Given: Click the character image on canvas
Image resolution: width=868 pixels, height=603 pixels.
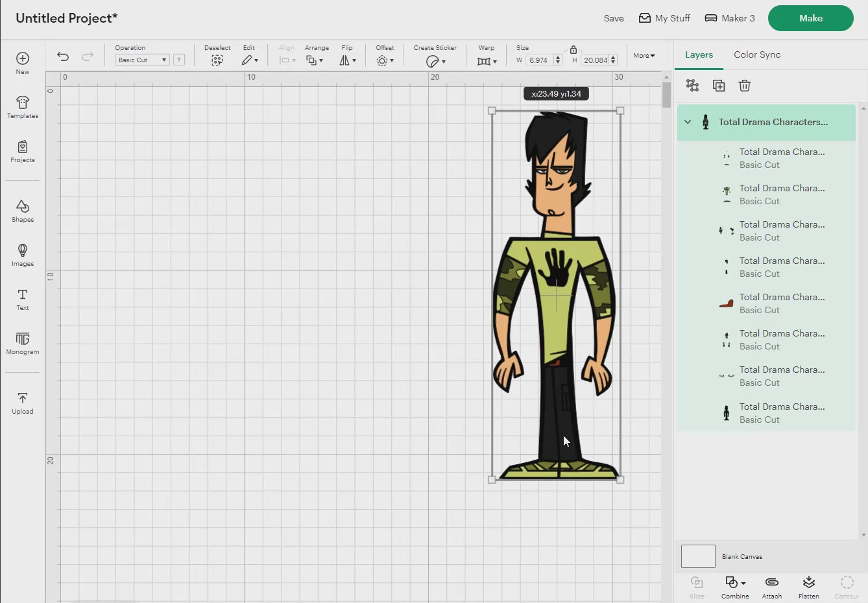Looking at the screenshot, I should point(557,295).
